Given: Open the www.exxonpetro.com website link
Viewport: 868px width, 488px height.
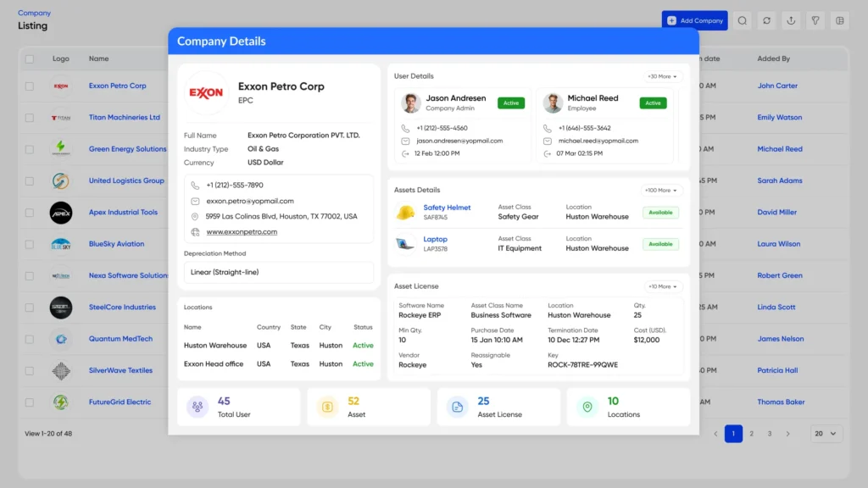Looking at the screenshot, I should (242, 231).
